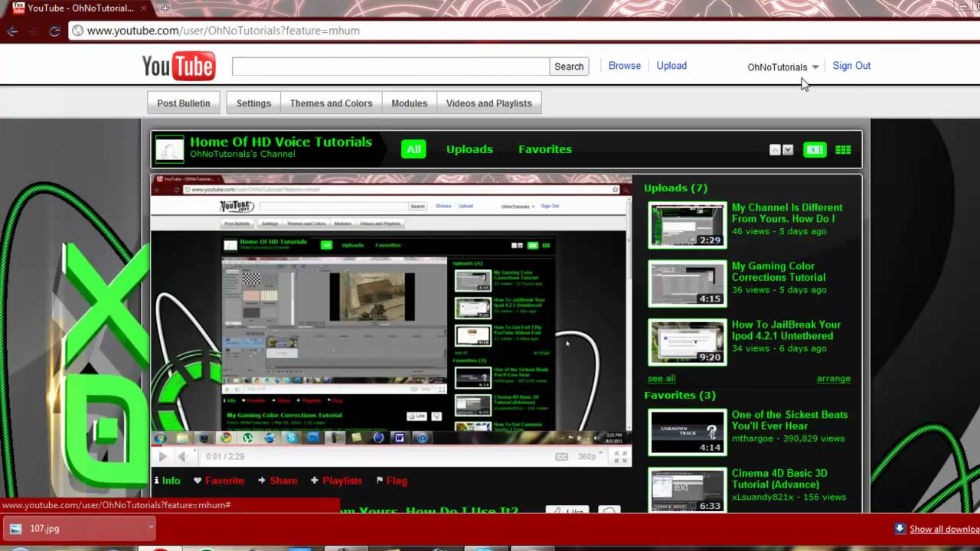Open the 6:33 Cinema 4D thumbnail

tap(688, 491)
